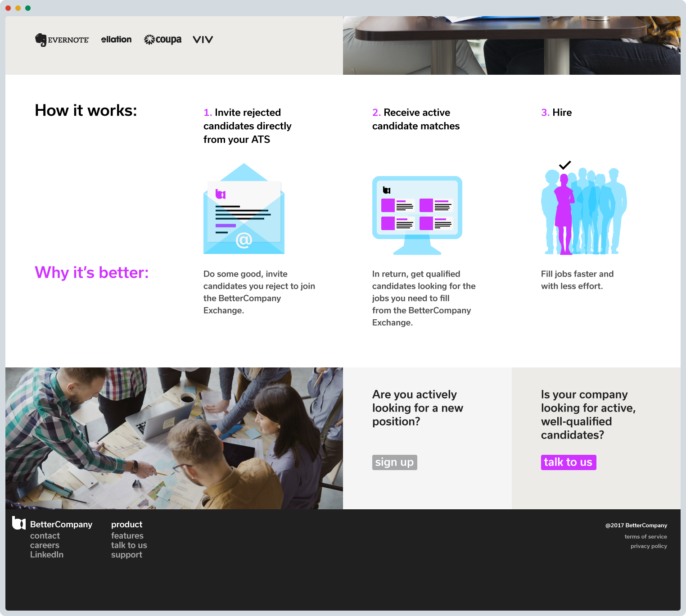Viewport: 686px width, 616px height.
Task: Open the LinkedIn footer link
Action: point(47,555)
